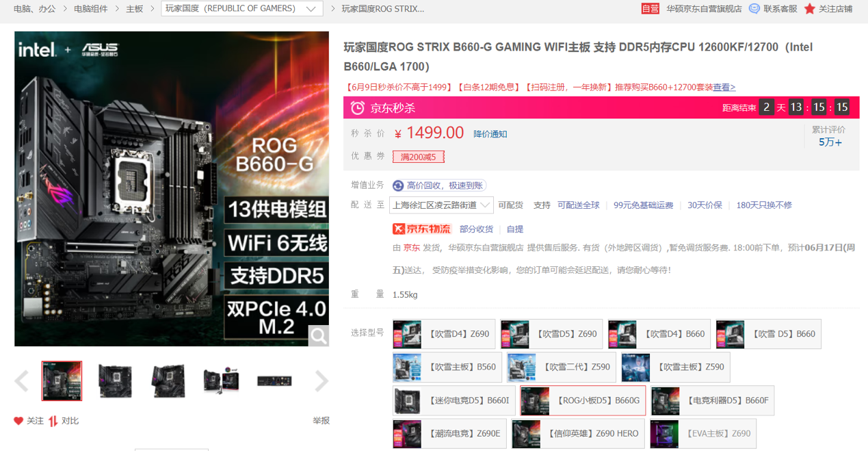Click the 京东 link in the shipping note
Screen dimensions: 868x451
(x=412, y=248)
